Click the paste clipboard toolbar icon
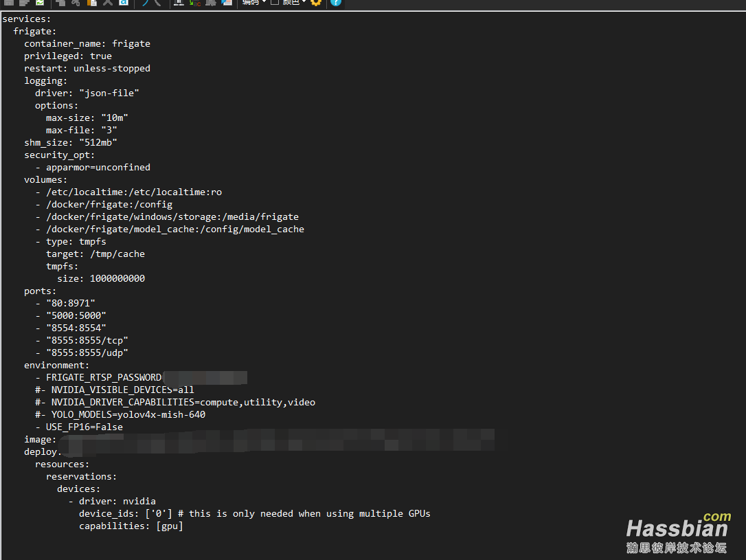The height and width of the screenshot is (560, 746). click(x=92, y=2)
